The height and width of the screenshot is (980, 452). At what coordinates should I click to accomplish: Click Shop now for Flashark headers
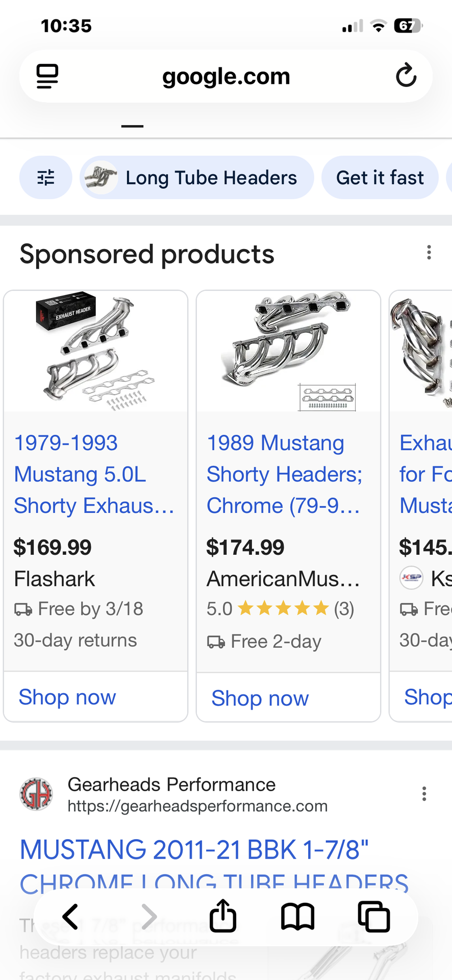(67, 697)
